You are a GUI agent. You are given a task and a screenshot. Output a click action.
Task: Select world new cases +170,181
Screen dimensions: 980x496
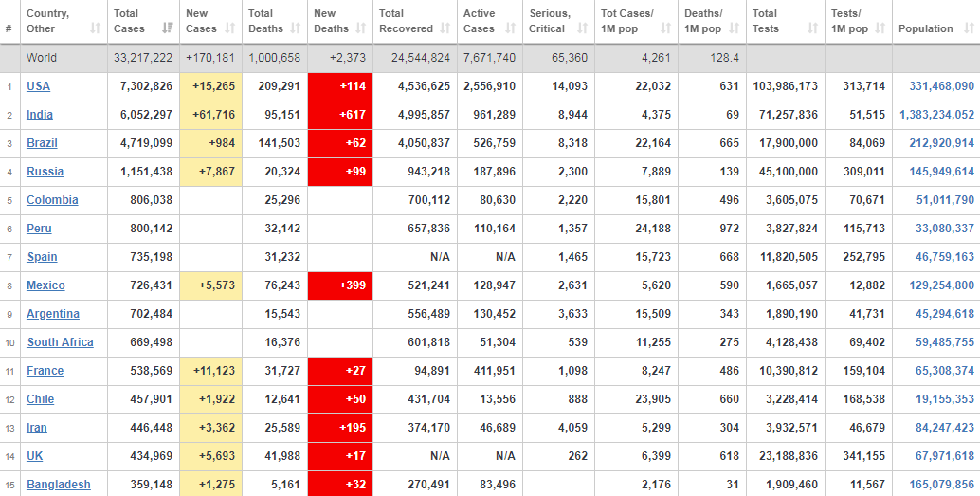point(210,58)
